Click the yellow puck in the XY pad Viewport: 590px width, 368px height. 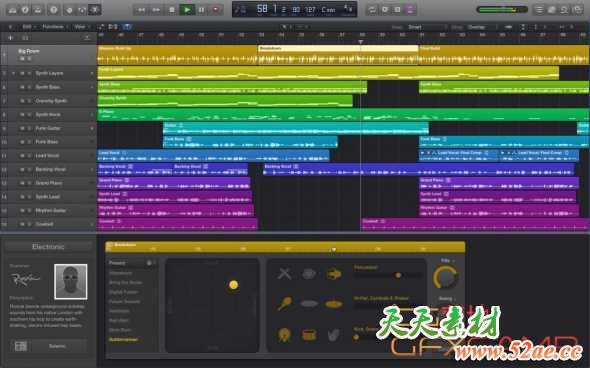pos(233,285)
